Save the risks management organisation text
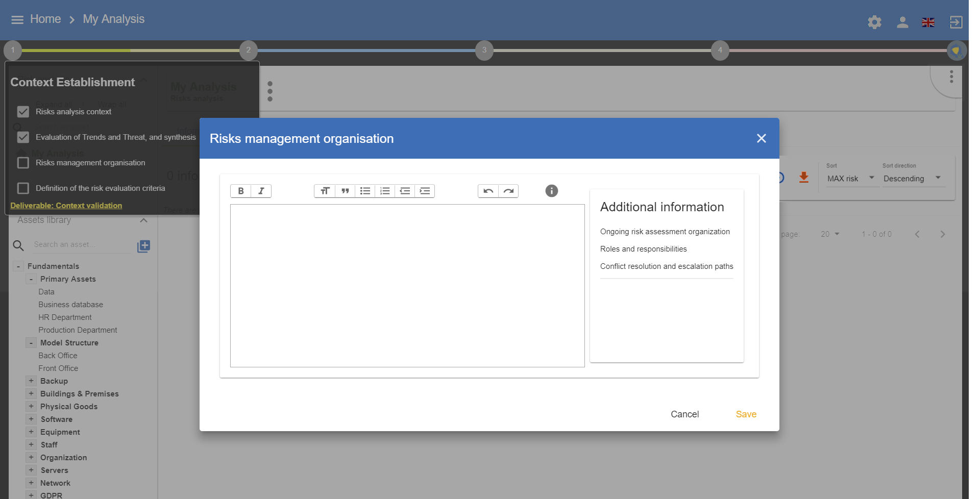 (746, 414)
